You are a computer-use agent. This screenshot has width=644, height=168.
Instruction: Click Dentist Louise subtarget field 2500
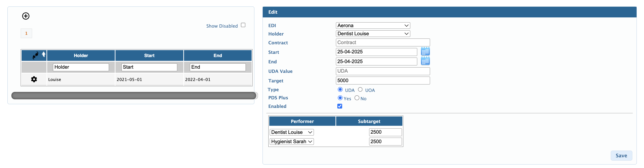[x=385, y=132]
